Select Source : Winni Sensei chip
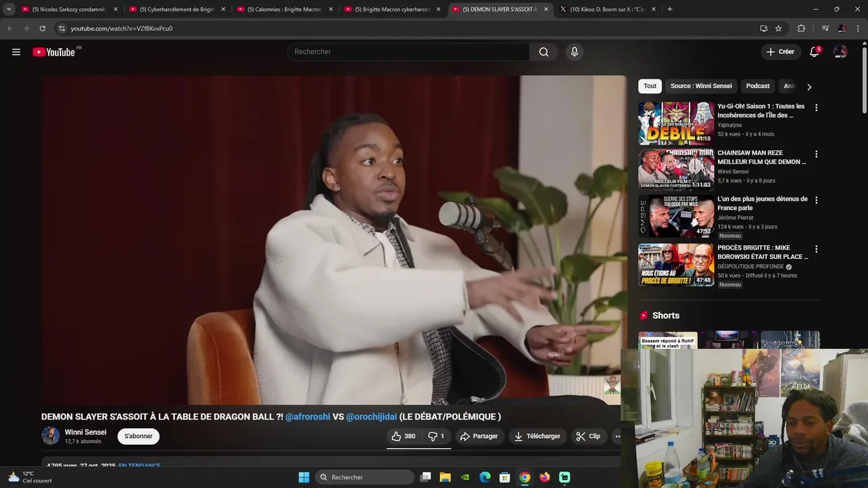 [701, 86]
